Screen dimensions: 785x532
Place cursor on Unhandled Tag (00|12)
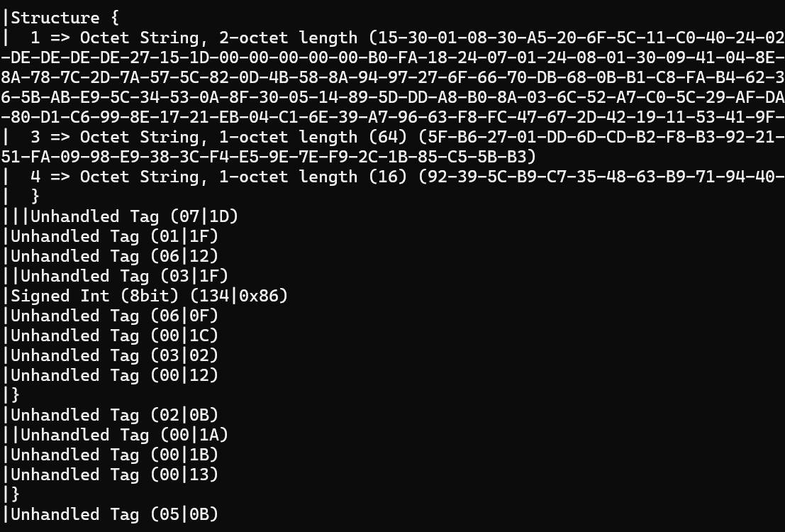pyautogui.click(x=114, y=375)
